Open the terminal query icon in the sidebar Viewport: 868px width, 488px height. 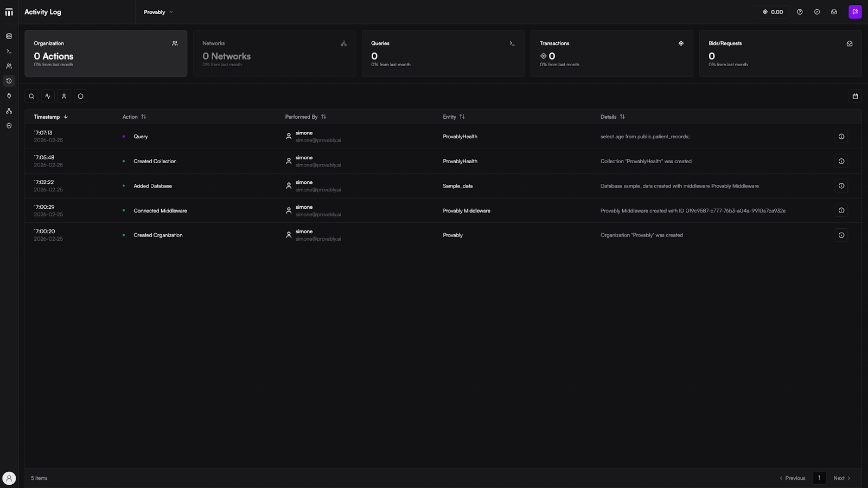[9, 52]
